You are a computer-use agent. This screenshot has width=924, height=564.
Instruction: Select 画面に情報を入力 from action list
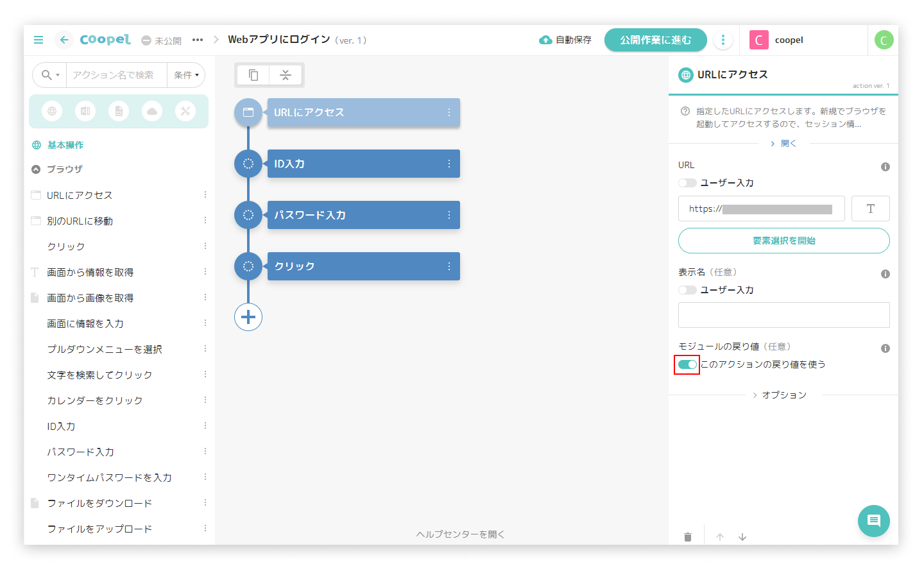(85, 323)
